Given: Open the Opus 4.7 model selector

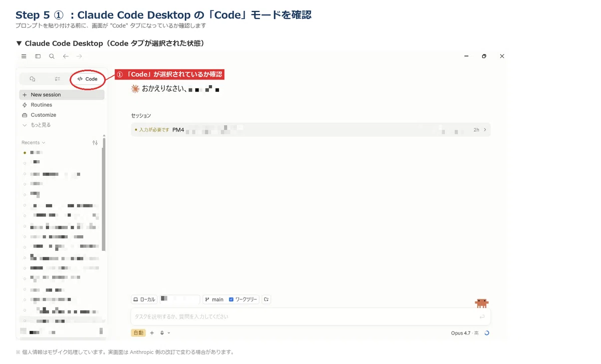Looking at the screenshot, I should click(465, 333).
